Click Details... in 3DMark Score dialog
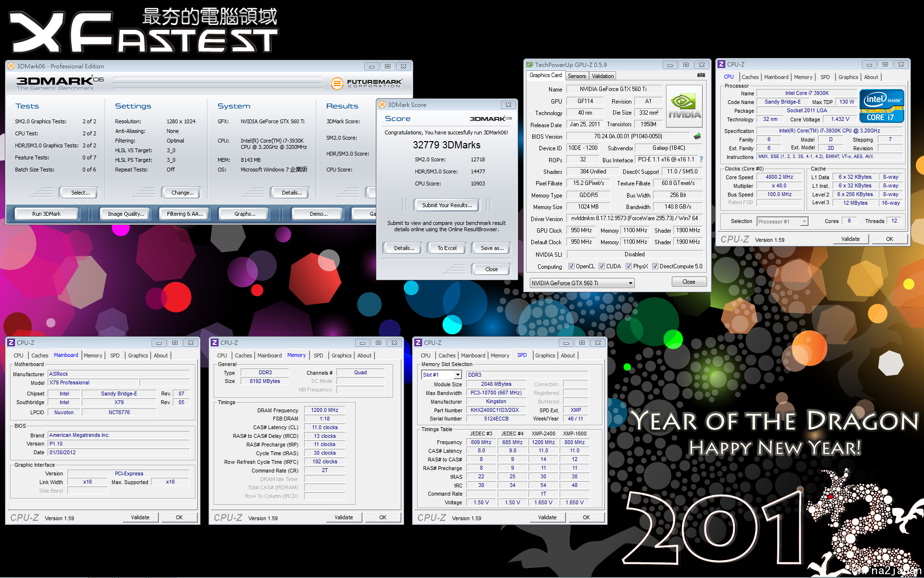 (x=403, y=248)
